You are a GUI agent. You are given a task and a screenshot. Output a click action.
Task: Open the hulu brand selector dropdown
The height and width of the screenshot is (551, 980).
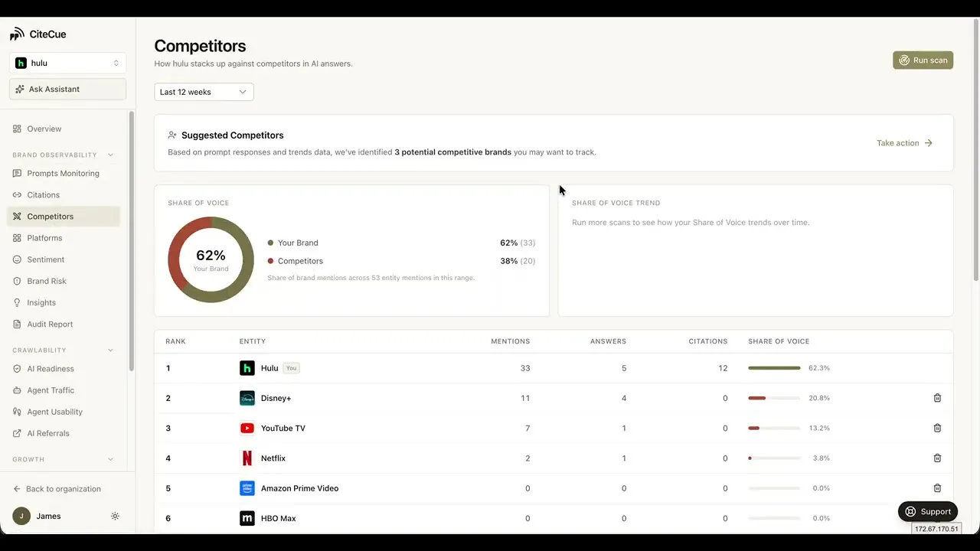pyautogui.click(x=67, y=63)
